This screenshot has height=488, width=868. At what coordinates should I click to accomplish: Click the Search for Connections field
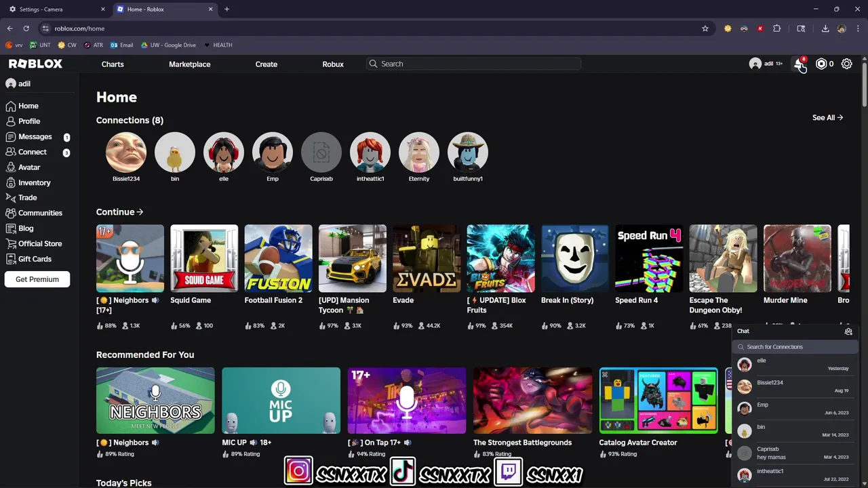click(x=796, y=347)
